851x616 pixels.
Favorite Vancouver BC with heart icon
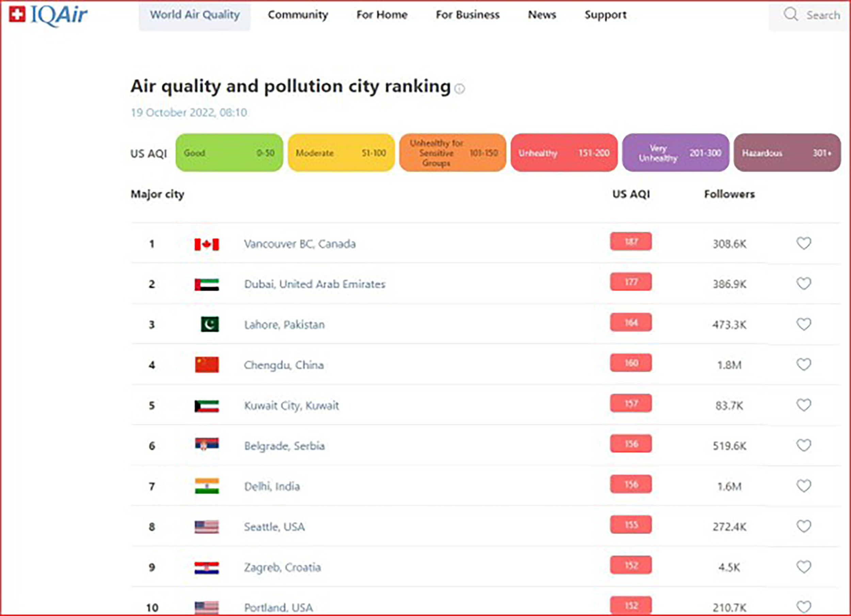pos(804,243)
